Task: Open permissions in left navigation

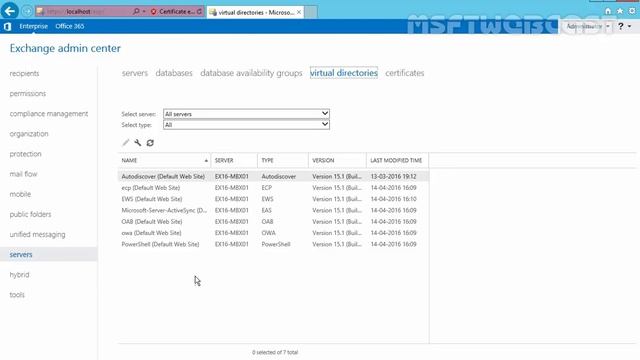Action: pyautogui.click(x=28, y=93)
